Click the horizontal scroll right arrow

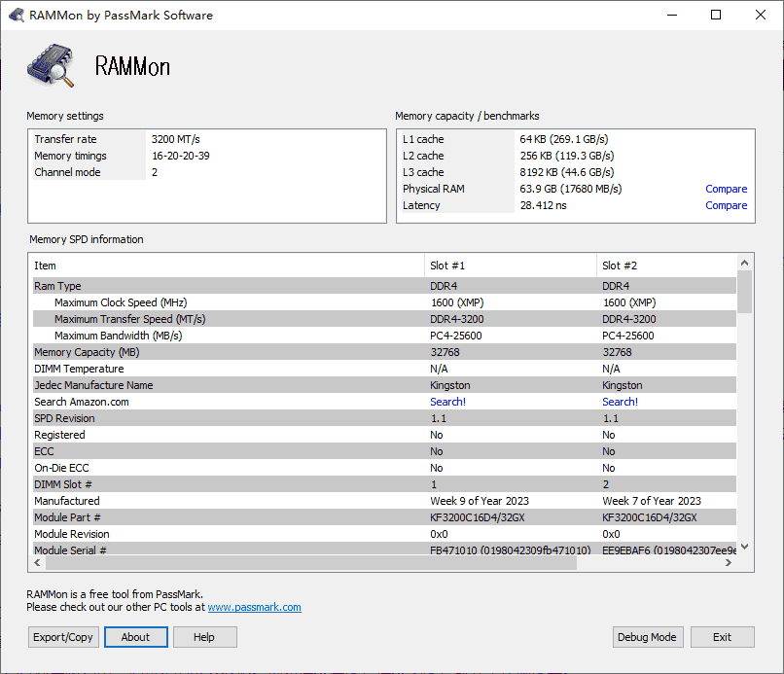(x=728, y=563)
